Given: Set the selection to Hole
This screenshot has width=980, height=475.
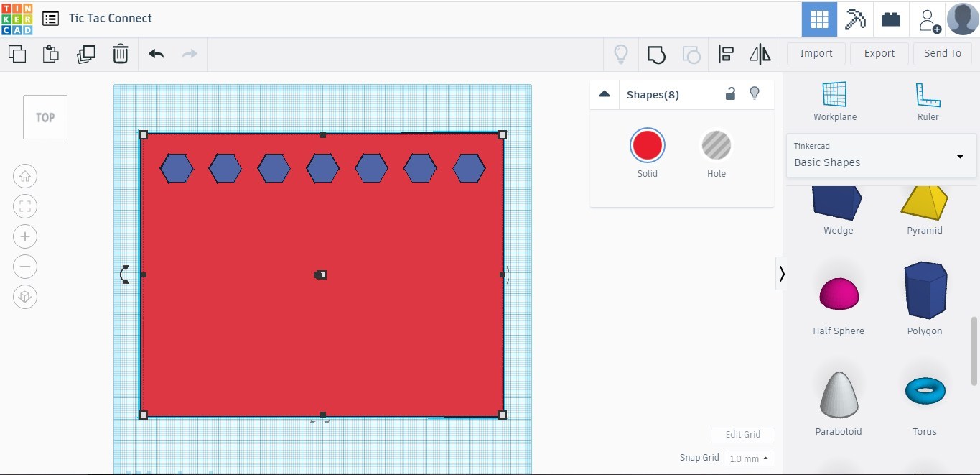Looking at the screenshot, I should (716, 144).
